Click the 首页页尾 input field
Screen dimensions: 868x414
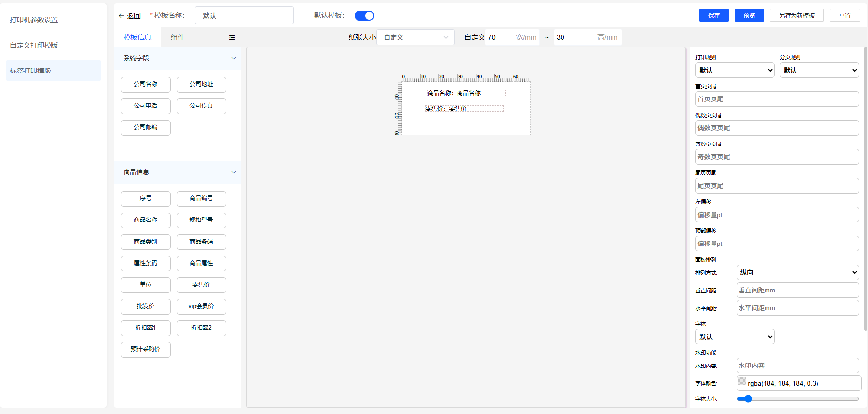[x=777, y=99]
